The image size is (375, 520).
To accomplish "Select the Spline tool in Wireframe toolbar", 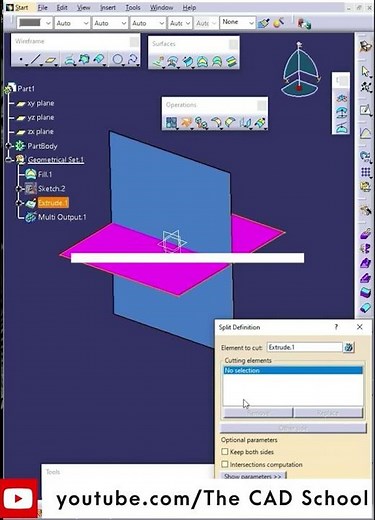I will (x=132, y=60).
